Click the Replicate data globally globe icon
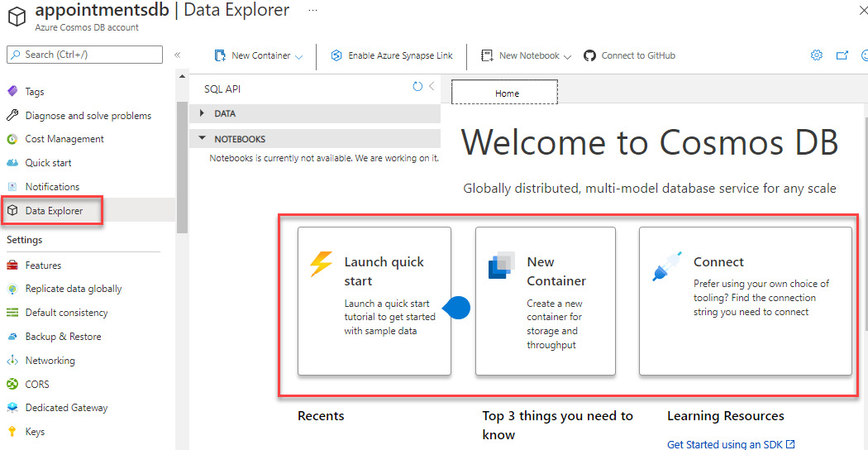 tap(12, 289)
